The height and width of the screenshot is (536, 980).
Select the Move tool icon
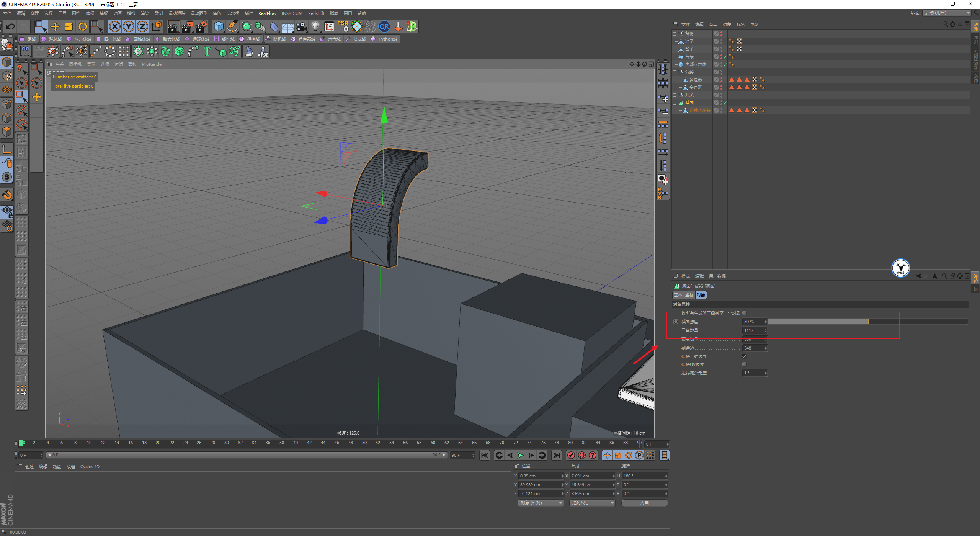tap(55, 26)
